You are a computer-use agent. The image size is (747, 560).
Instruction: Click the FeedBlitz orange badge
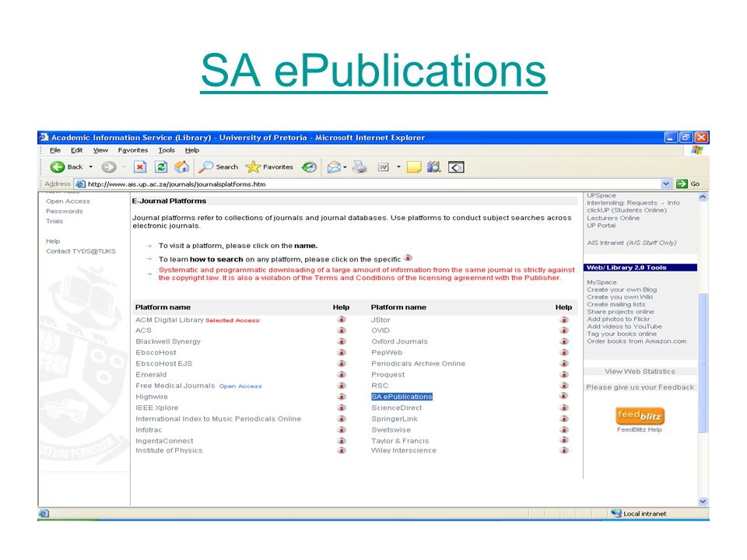point(640,415)
